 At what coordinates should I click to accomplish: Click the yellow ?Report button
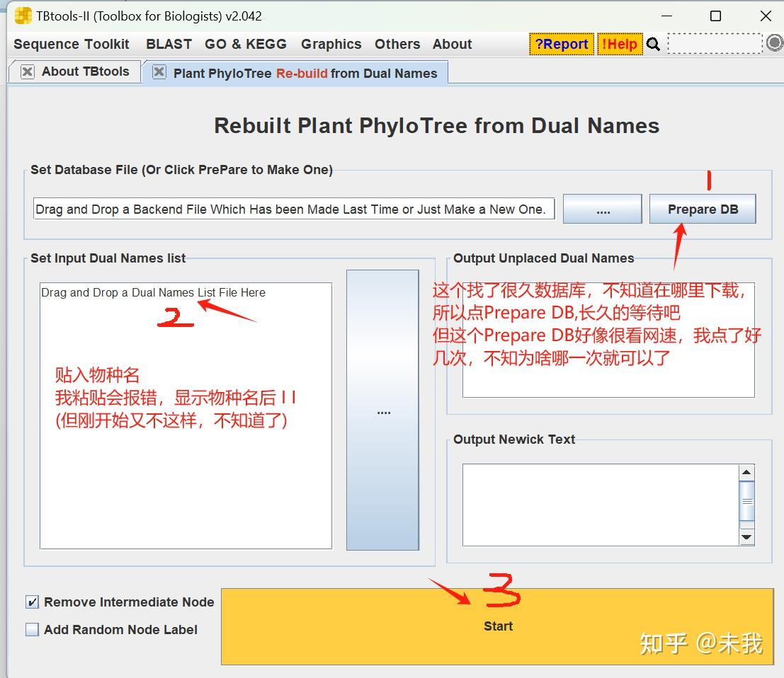pos(562,44)
